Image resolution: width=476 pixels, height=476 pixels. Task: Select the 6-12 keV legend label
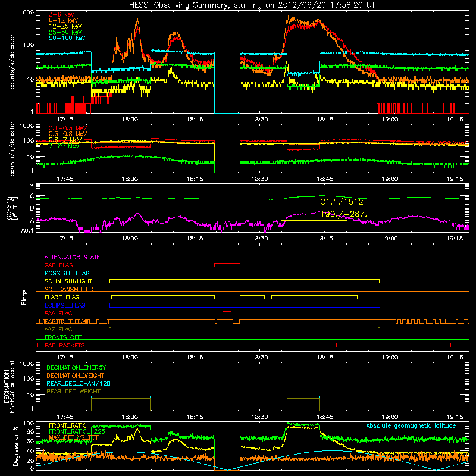point(64,20)
